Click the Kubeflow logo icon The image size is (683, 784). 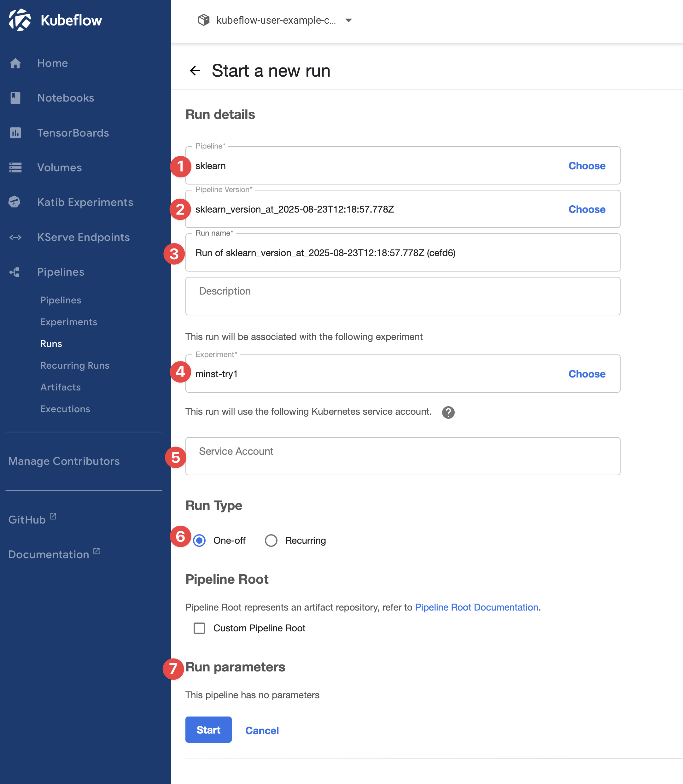coord(20,20)
